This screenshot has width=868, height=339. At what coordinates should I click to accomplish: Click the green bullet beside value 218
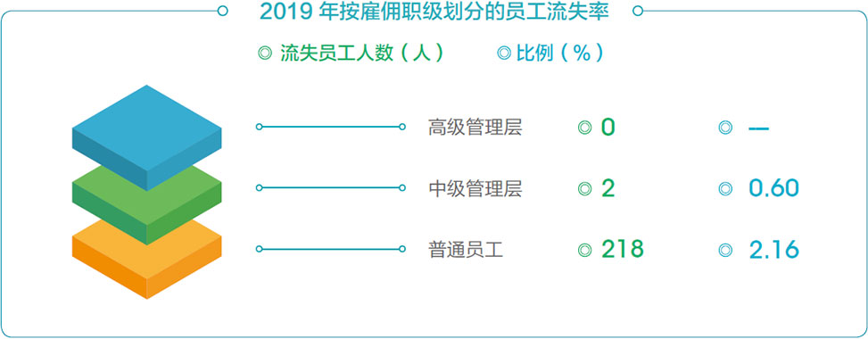click(584, 250)
